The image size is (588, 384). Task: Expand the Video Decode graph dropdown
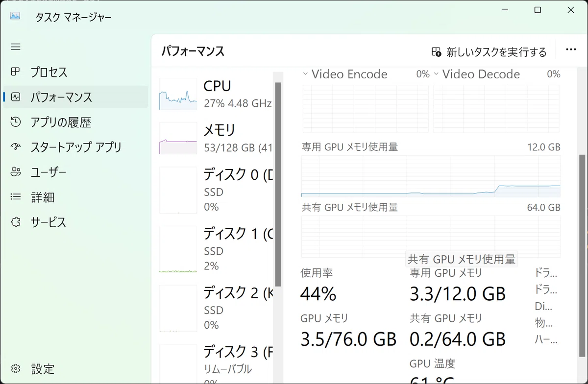[x=437, y=74]
